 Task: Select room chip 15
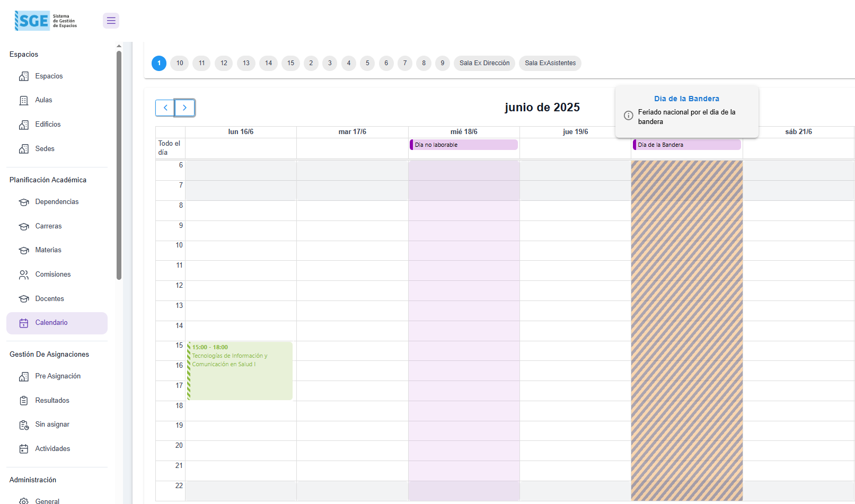290,63
